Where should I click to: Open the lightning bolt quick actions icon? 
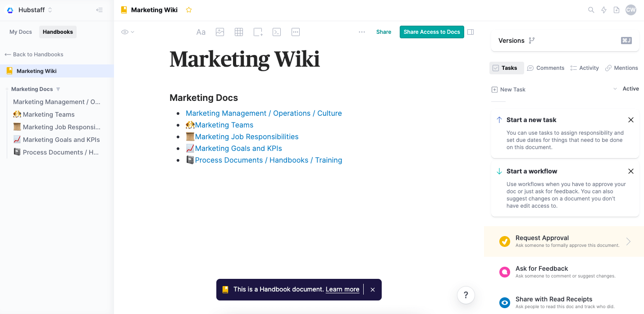(x=604, y=10)
